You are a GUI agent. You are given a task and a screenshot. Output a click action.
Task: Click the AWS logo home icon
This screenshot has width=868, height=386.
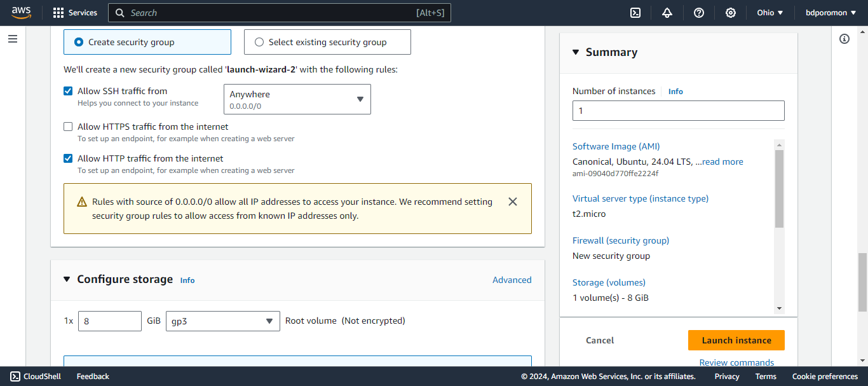pos(21,13)
